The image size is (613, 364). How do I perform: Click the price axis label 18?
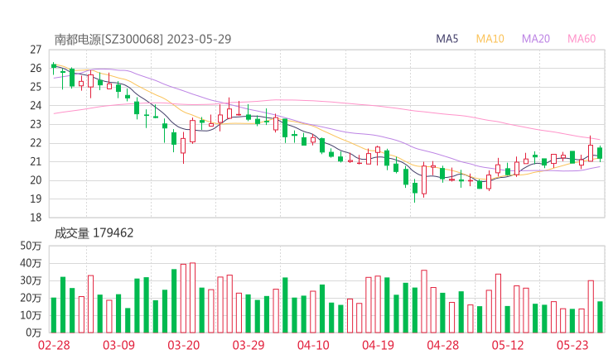[36, 218]
